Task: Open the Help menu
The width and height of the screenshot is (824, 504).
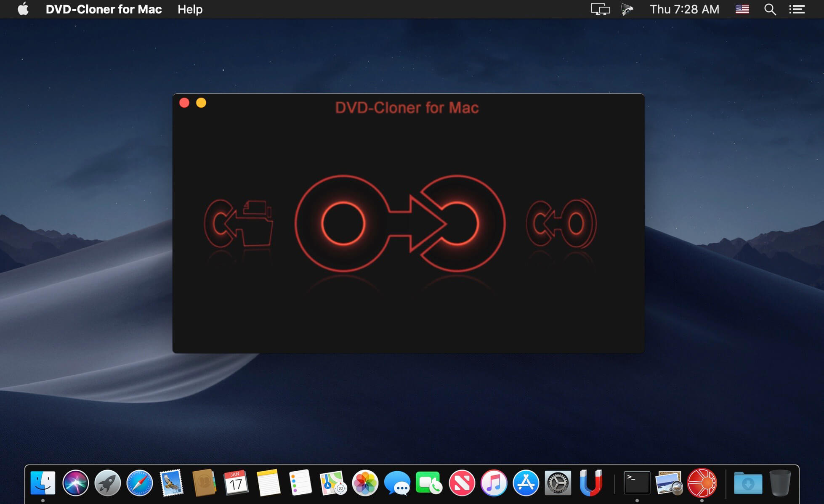Action: click(190, 9)
